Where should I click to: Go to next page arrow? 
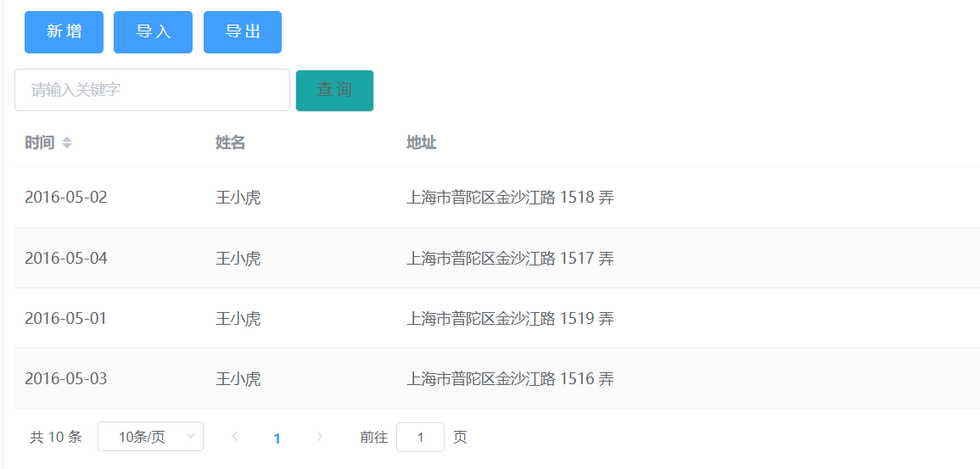click(319, 437)
